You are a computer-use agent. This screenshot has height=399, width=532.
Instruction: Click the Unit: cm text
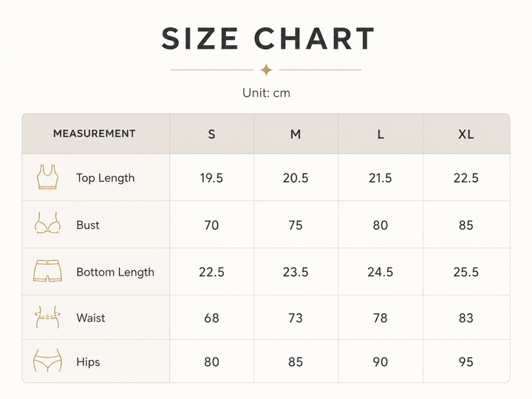click(x=266, y=93)
